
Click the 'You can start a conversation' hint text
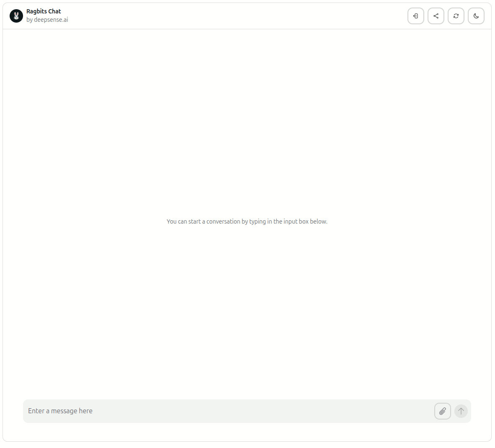[x=247, y=221]
